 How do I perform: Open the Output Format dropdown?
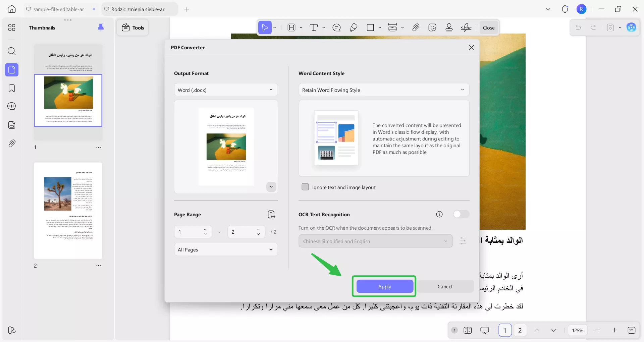[225, 90]
